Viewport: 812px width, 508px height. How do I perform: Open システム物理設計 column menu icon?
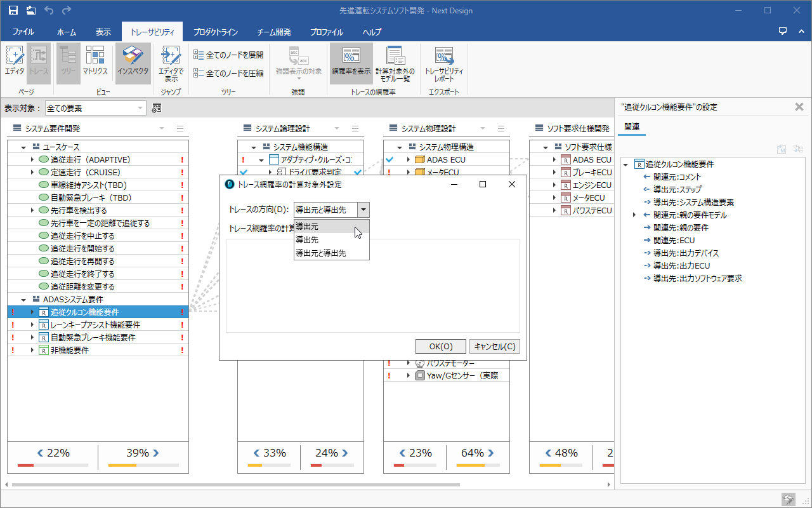tap(501, 128)
